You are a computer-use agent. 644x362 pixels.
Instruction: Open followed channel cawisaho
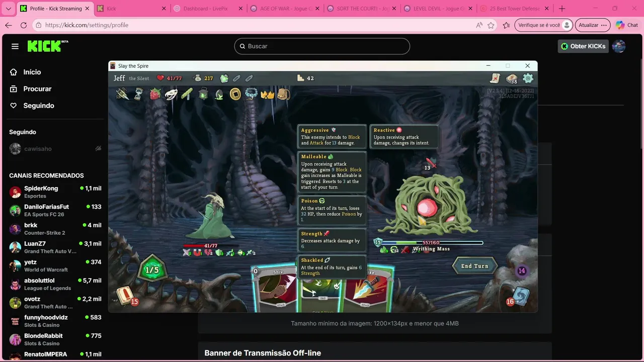[55, 149]
